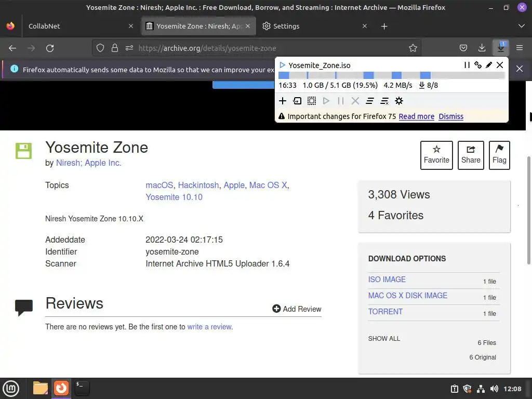Open Firefox downloads arrow in toolbar
This screenshot has height=399, width=532.
[x=482, y=48]
